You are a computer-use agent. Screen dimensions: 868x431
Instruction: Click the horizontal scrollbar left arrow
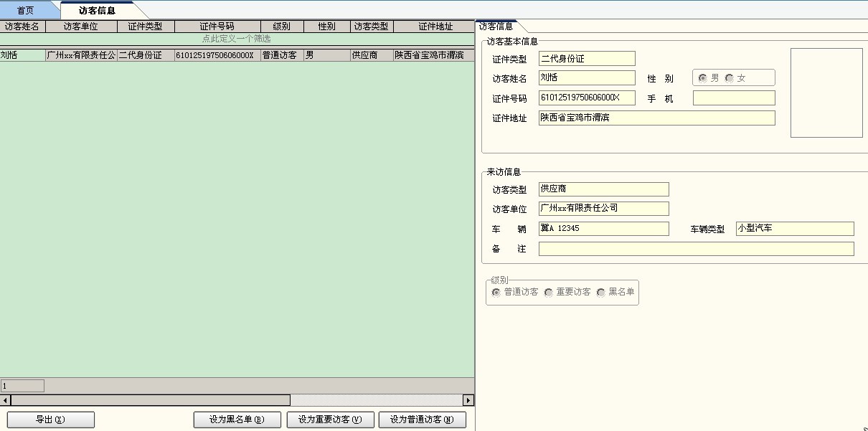pyautogui.click(x=5, y=400)
